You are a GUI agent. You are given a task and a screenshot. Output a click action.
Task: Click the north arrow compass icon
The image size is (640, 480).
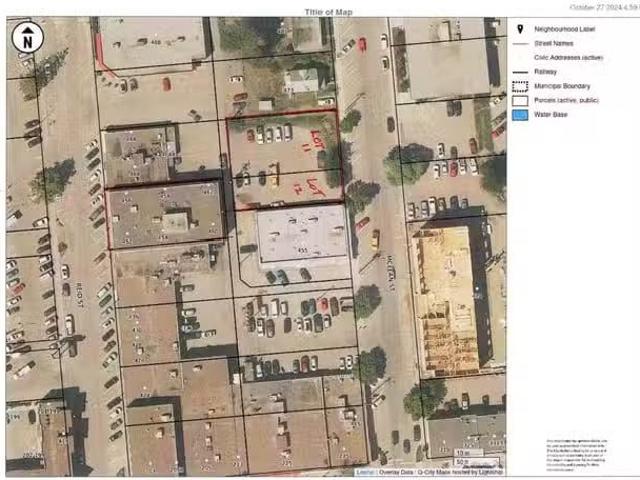pos(27,39)
